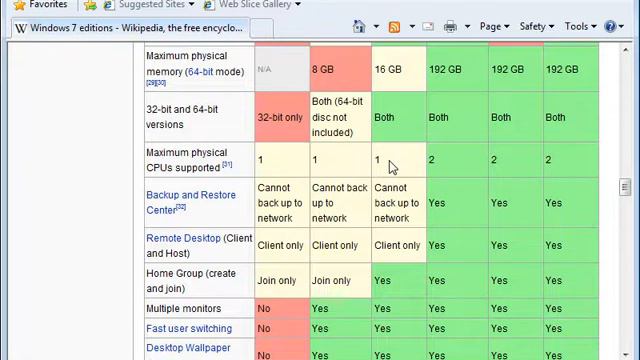
Task: Click 'Maximum physical CPUs supported' row label
Action: pos(199,160)
